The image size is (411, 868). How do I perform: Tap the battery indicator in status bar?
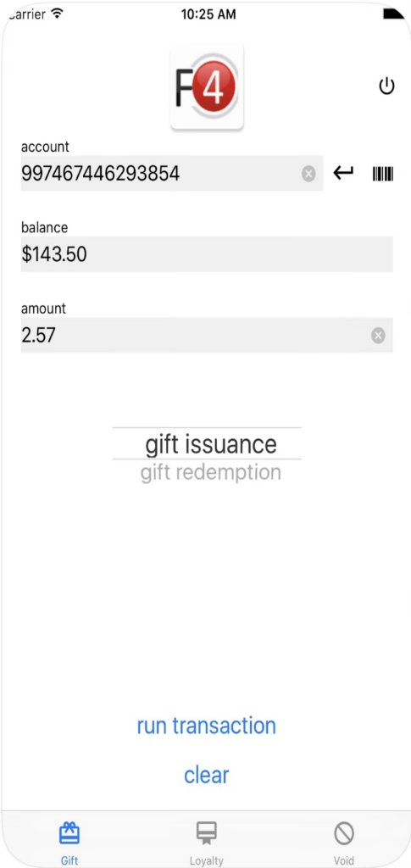tap(393, 14)
